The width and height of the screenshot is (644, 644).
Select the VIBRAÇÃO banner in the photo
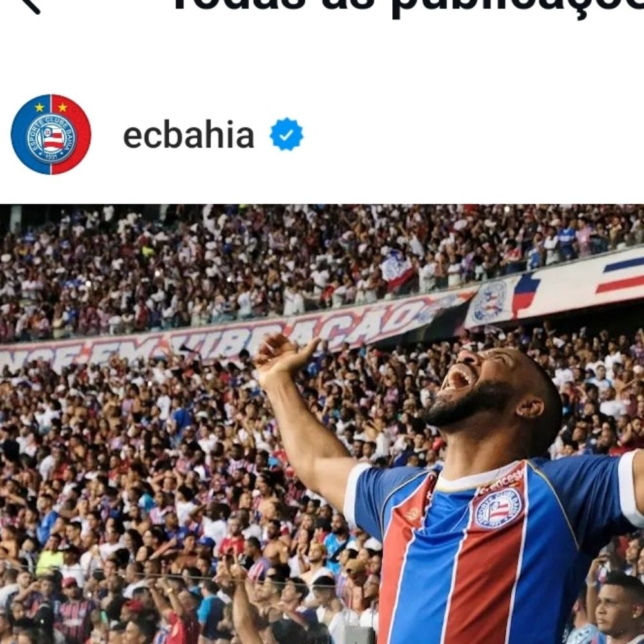230,333
